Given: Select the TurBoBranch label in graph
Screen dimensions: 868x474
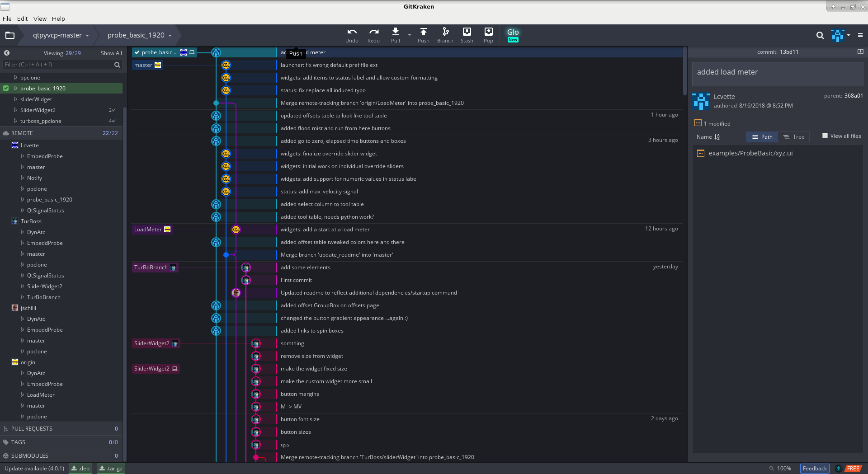Looking at the screenshot, I should (155, 268).
